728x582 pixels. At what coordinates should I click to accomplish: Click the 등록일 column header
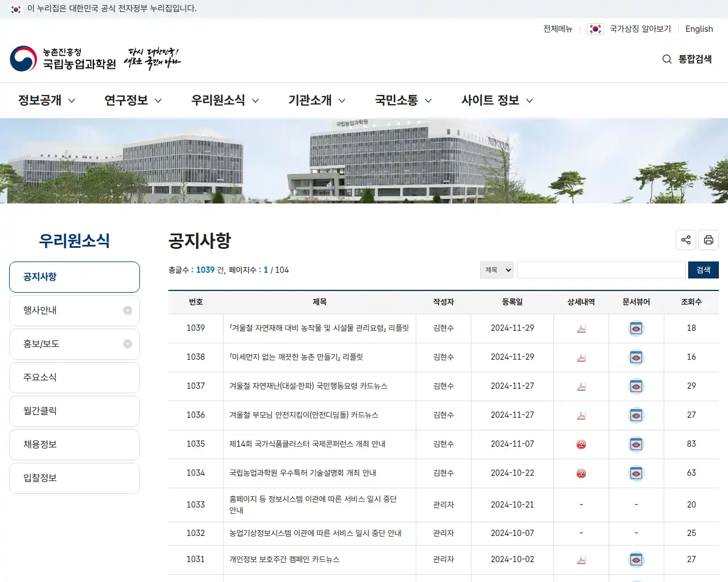[512, 302]
